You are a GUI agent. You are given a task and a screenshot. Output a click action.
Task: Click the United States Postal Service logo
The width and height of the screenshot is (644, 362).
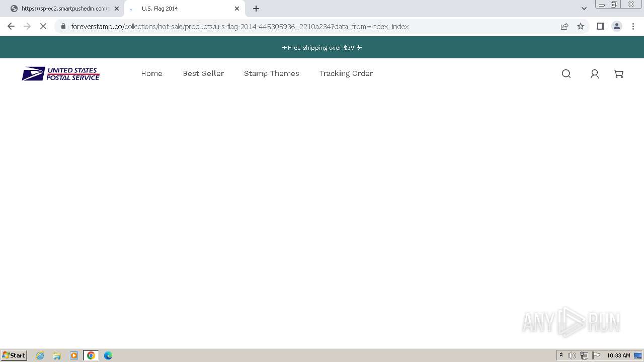pyautogui.click(x=61, y=74)
